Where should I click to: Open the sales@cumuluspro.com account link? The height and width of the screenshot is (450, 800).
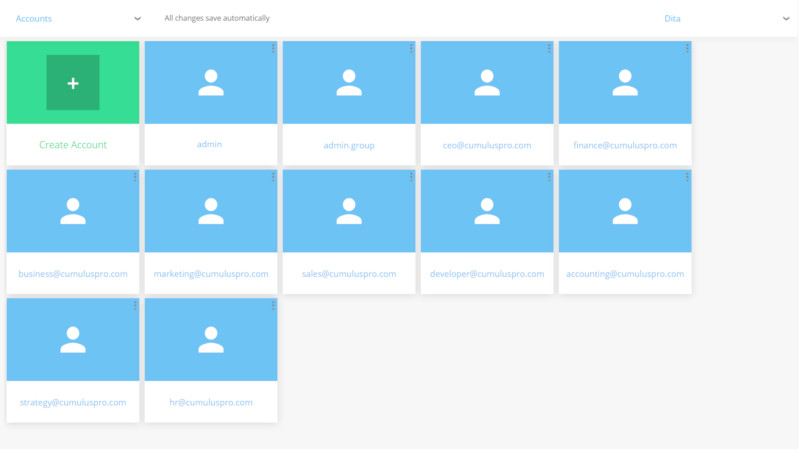(349, 274)
